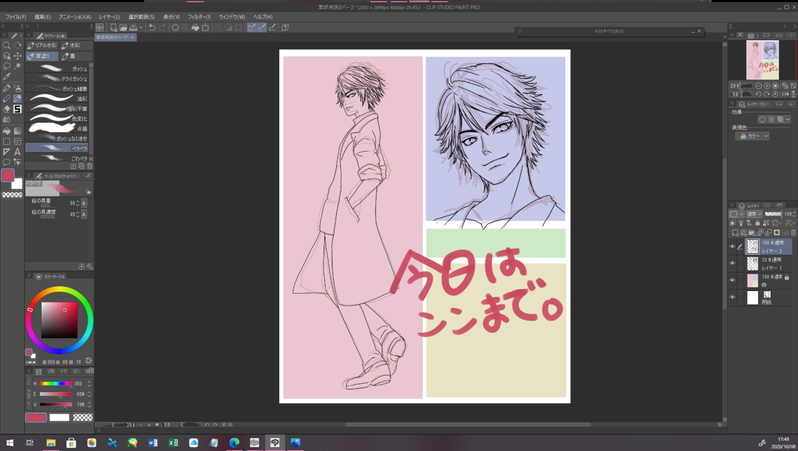The width and height of the screenshot is (798, 451).
Task: Click the red foreground color swatch
Action: click(8, 175)
